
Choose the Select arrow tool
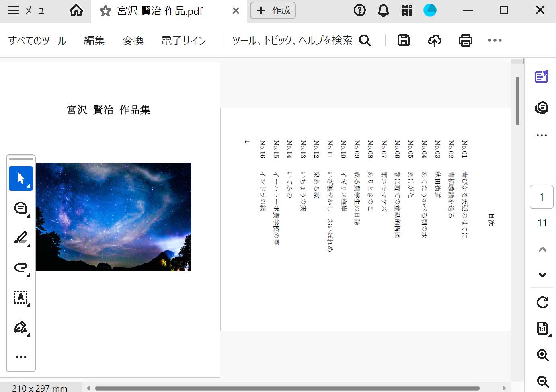click(21, 178)
